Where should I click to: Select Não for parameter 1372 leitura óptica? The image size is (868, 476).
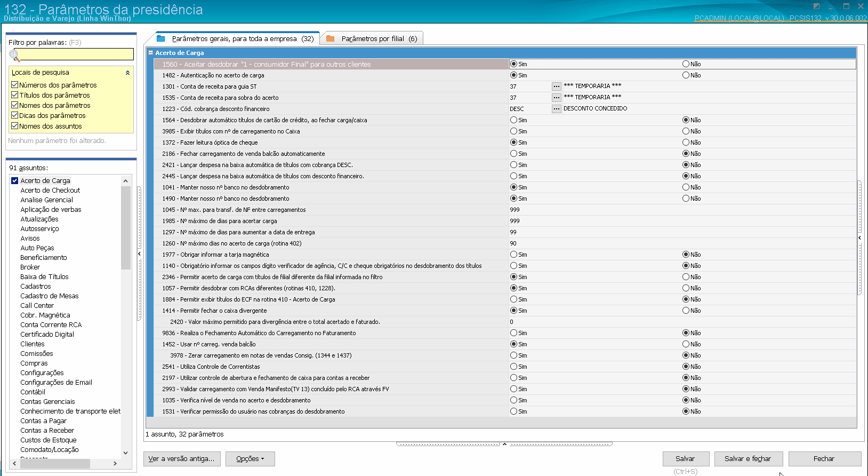(686, 142)
